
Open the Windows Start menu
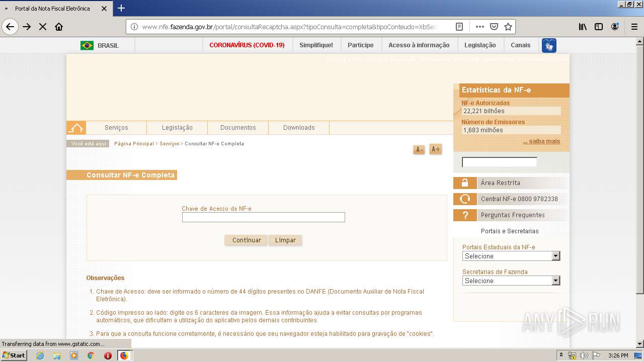tap(14, 355)
